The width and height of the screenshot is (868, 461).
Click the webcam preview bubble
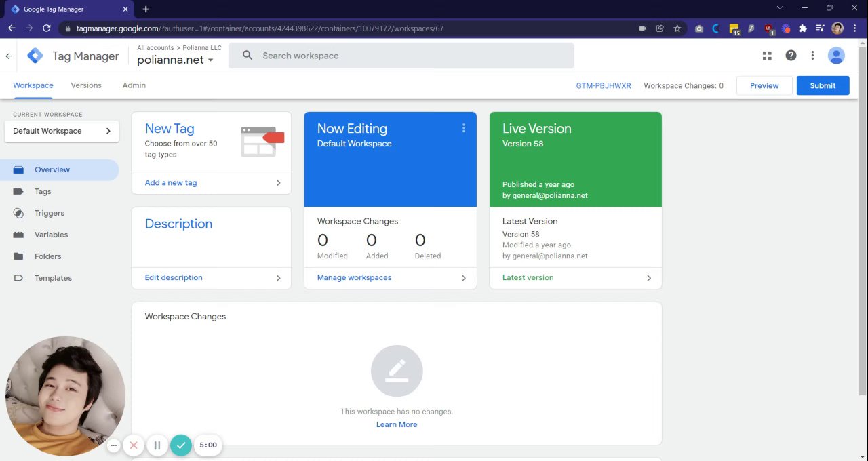pos(65,396)
